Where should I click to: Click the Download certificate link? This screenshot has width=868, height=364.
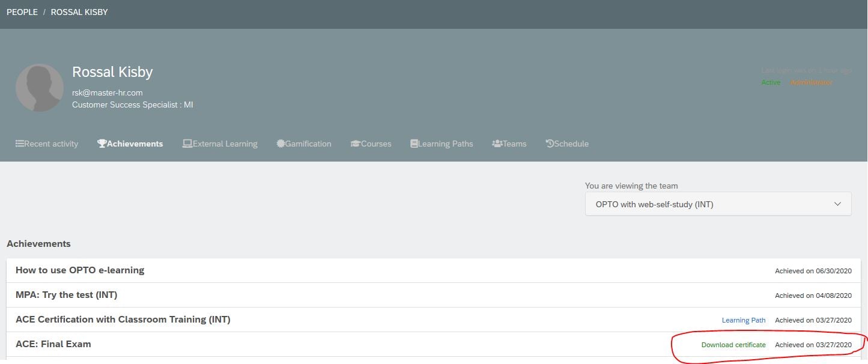733,345
